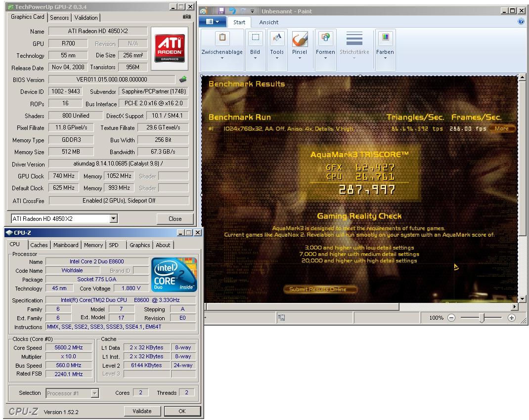529x420 pixels.
Task: Open the SPD tab in CPU-Z
Action: tap(114, 245)
